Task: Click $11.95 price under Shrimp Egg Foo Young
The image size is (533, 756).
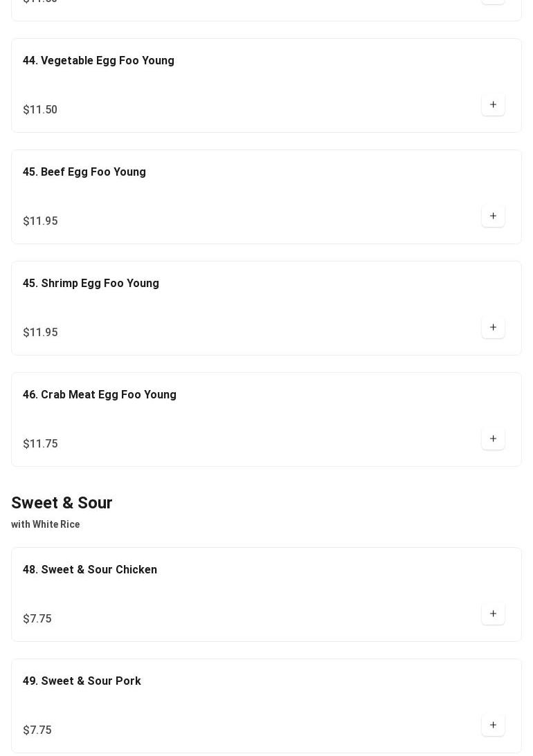Action: [40, 333]
